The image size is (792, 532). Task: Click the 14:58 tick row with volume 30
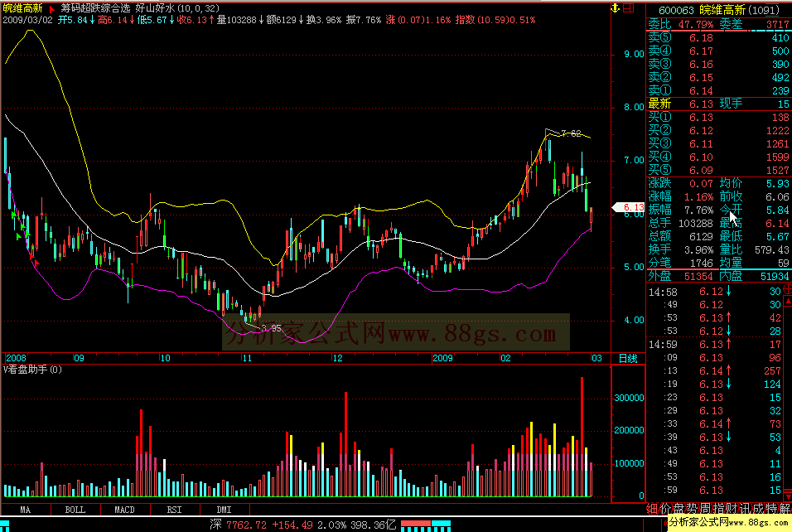pyautogui.click(x=715, y=292)
